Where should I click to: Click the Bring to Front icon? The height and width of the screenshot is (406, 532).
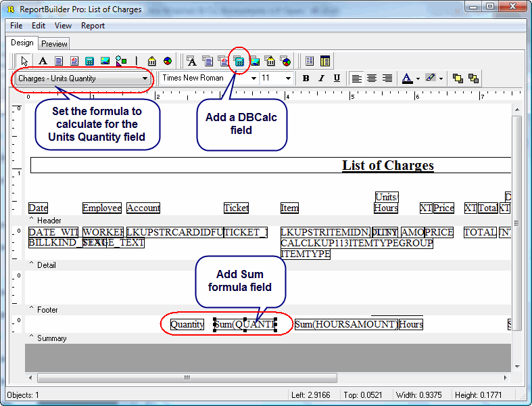[458, 78]
